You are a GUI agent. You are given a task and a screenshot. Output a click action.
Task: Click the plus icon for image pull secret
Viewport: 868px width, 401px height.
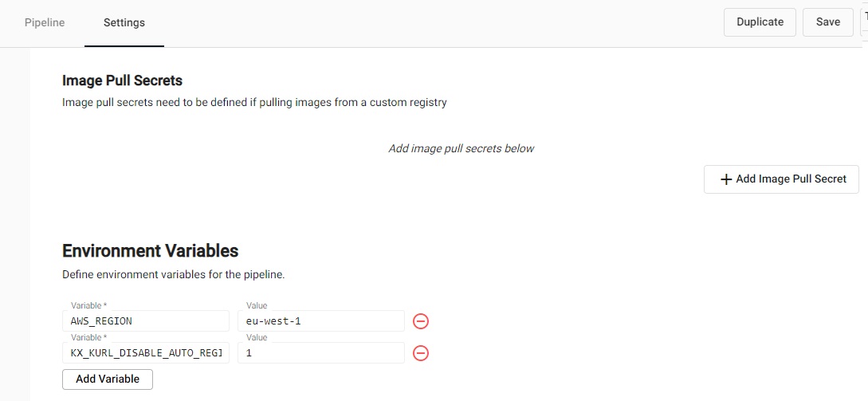[x=726, y=179]
